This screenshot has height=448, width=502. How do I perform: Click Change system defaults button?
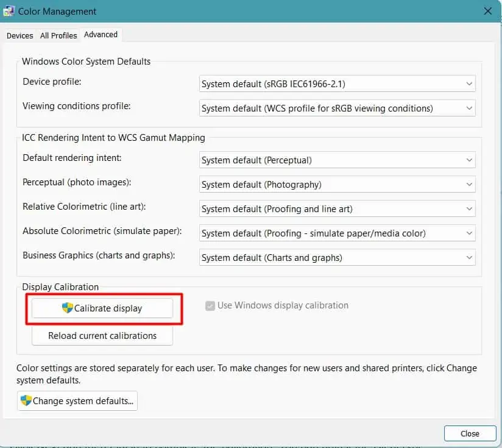pyautogui.click(x=77, y=400)
